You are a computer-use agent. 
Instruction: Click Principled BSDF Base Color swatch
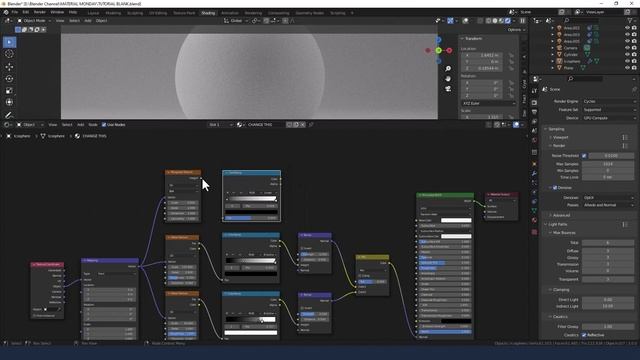point(456,220)
